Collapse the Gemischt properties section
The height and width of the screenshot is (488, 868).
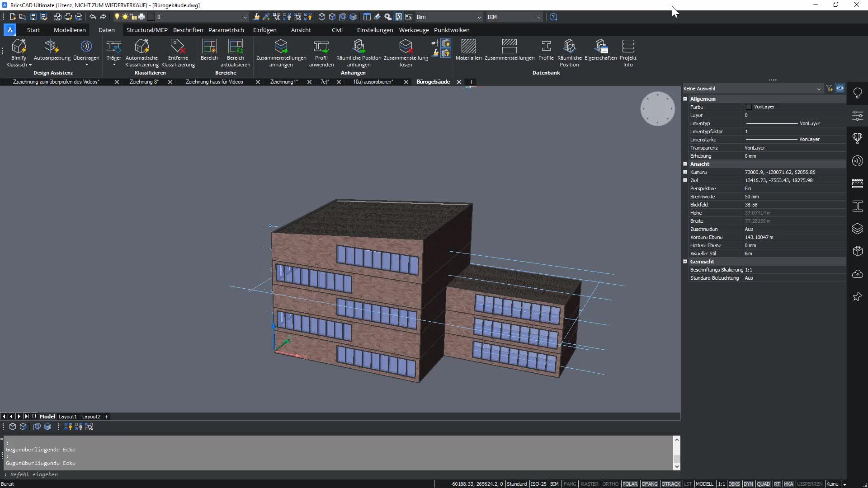(x=685, y=262)
